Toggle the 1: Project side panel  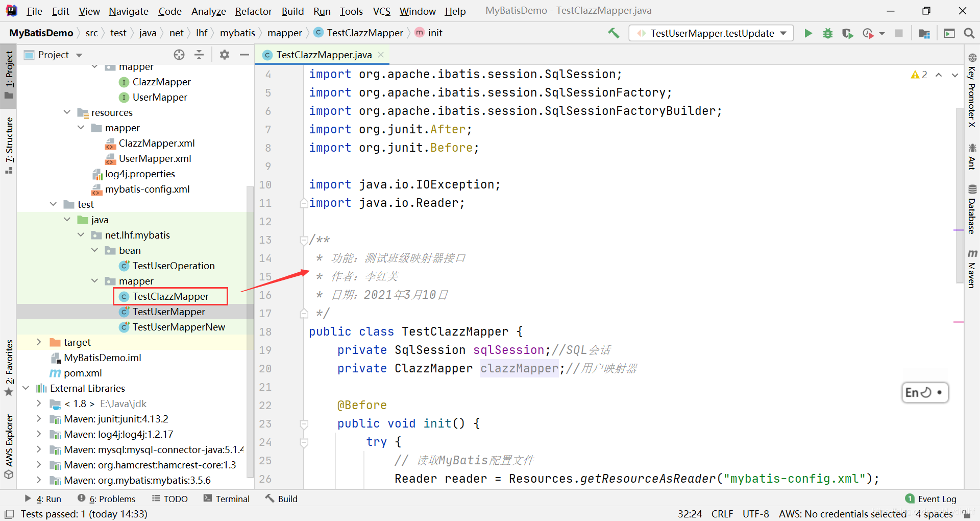tap(9, 76)
